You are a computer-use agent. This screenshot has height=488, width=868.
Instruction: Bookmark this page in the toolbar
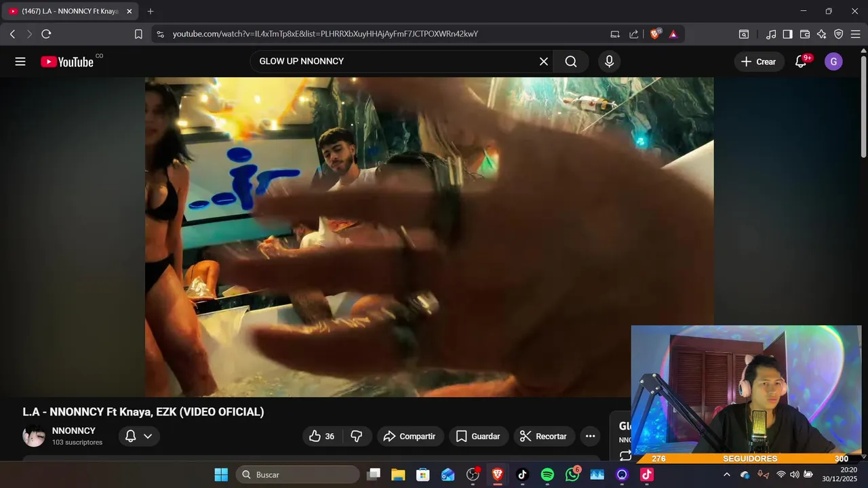click(x=138, y=34)
